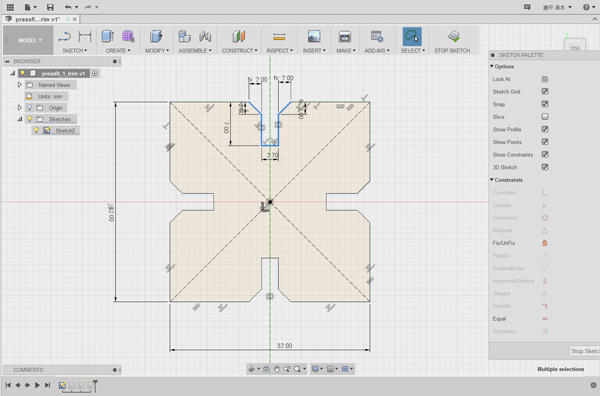Screen dimensions: 600x396
Task: Open the CONSTRUCT menu
Action: (240, 51)
